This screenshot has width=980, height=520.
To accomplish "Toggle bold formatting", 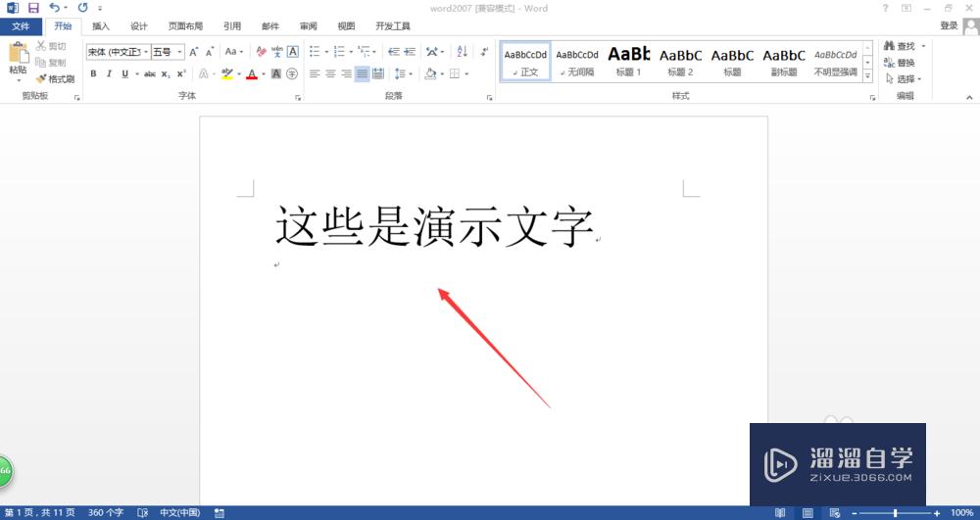I will pyautogui.click(x=93, y=73).
